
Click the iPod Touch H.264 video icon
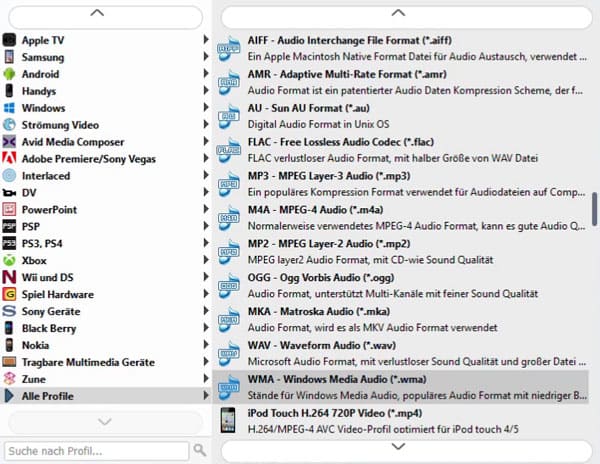pos(230,420)
